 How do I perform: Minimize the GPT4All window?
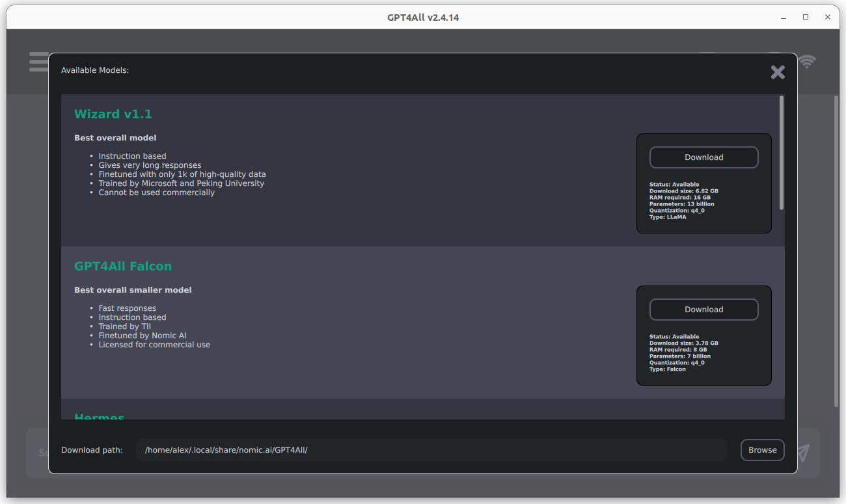pyautogui.click(x=784, y=18)
